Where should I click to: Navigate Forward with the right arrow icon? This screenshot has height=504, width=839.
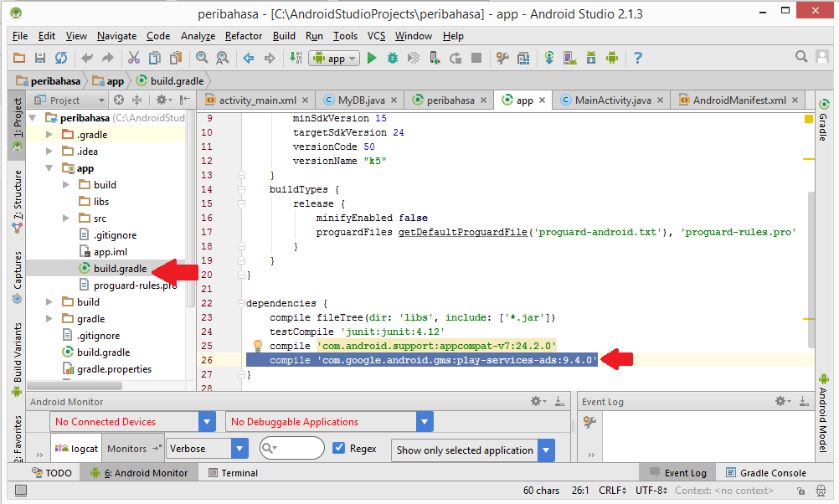[x=270, y=58]
